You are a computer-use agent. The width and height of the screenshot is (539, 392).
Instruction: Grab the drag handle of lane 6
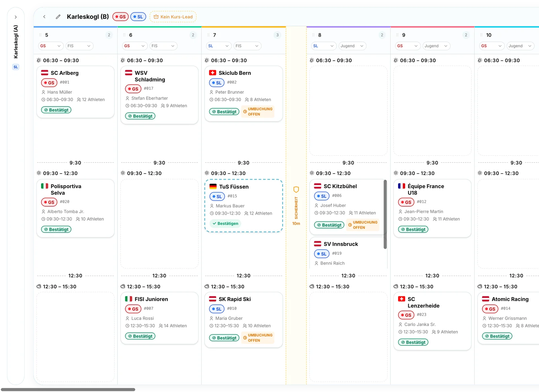pos(124,35)
